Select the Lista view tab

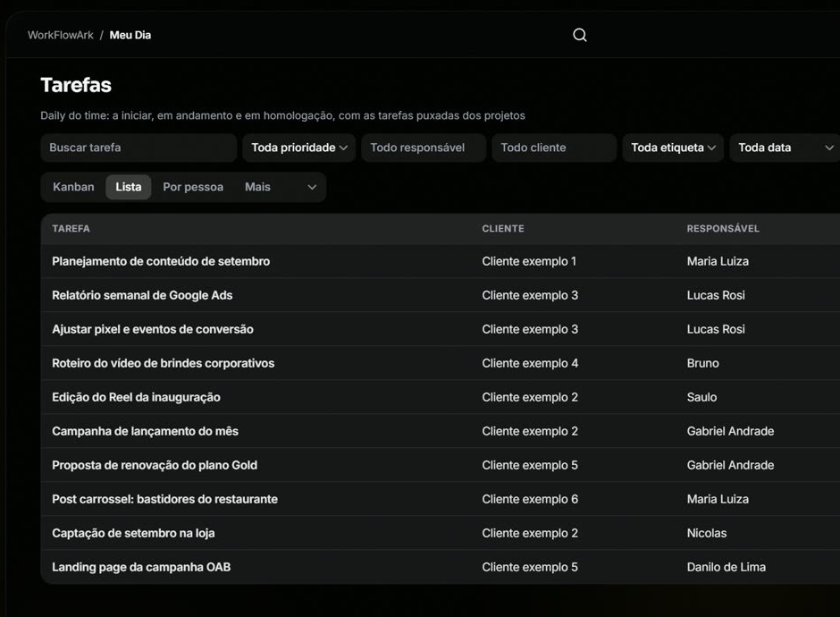[x=129, y=187]
